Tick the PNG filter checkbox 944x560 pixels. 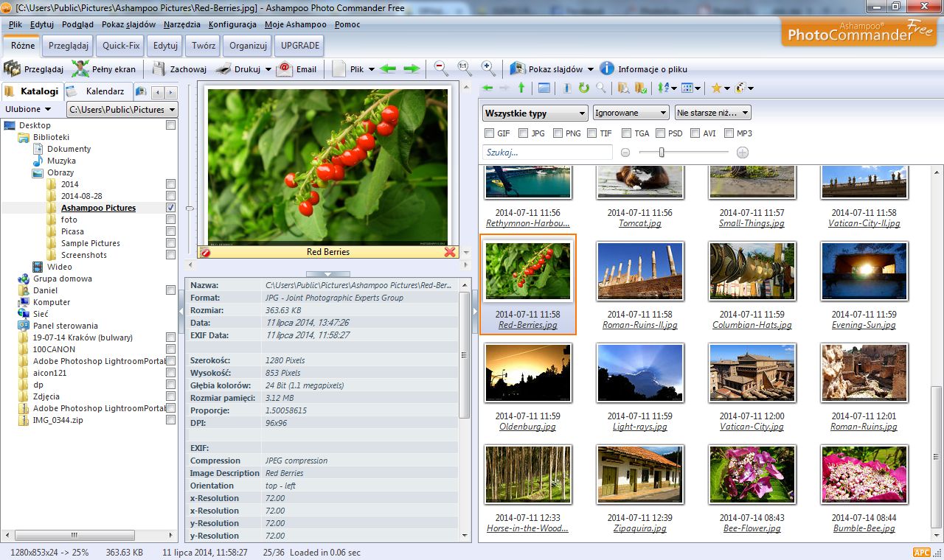coord(557,133)
